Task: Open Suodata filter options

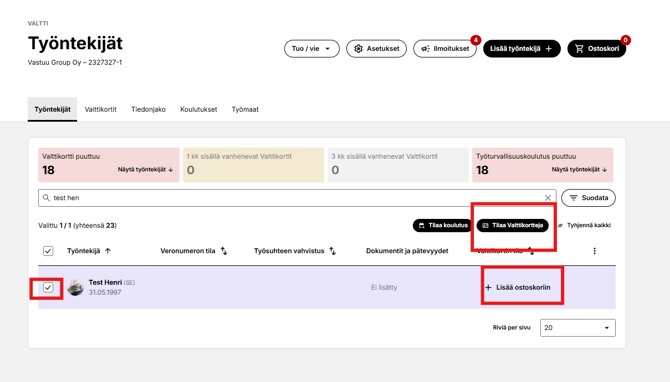Action: (x=588, y=198)
